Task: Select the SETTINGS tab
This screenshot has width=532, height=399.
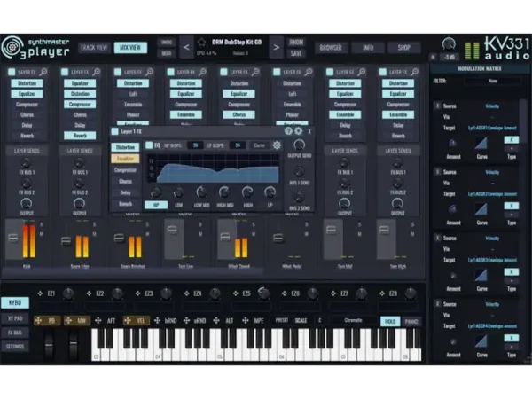Action: click(x=15, y=347)
